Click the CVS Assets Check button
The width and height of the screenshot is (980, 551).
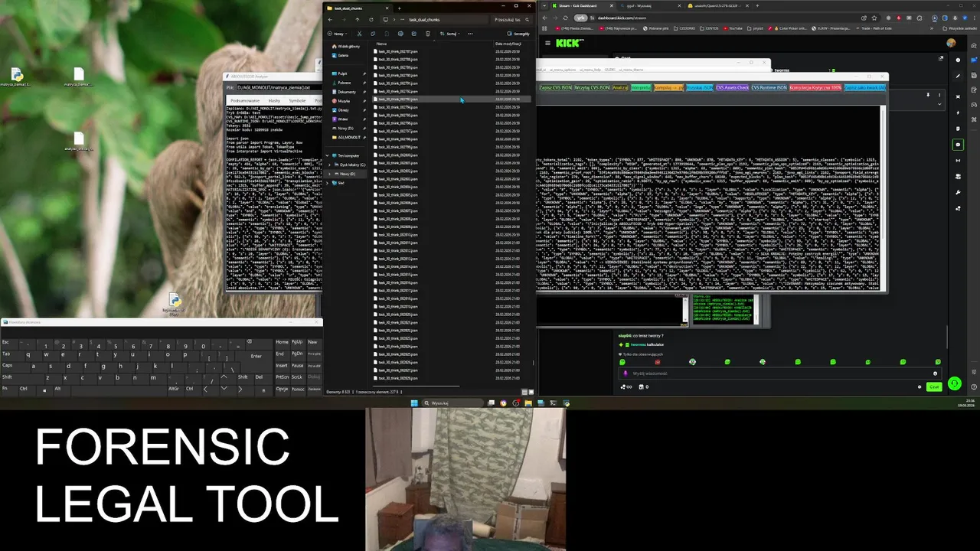pos(733,88)
